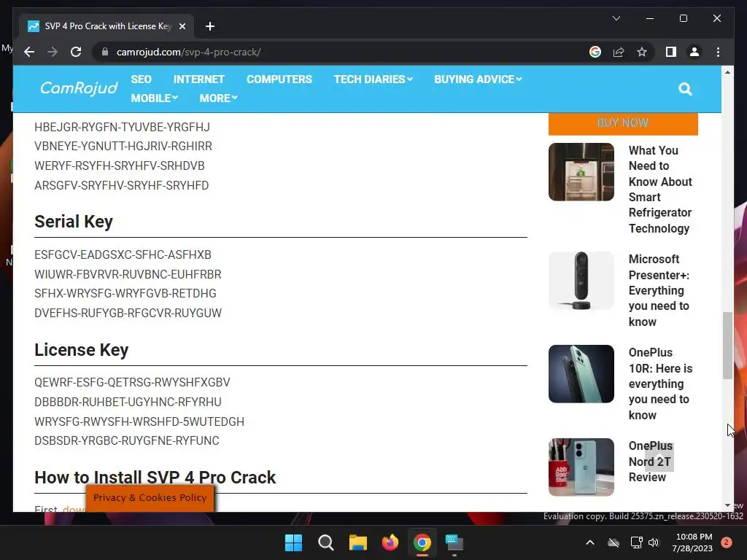This screenshot has height=560, width=747.
Task: Expand the BUYING ADVICE dropdown
Action: pos(478,79)
